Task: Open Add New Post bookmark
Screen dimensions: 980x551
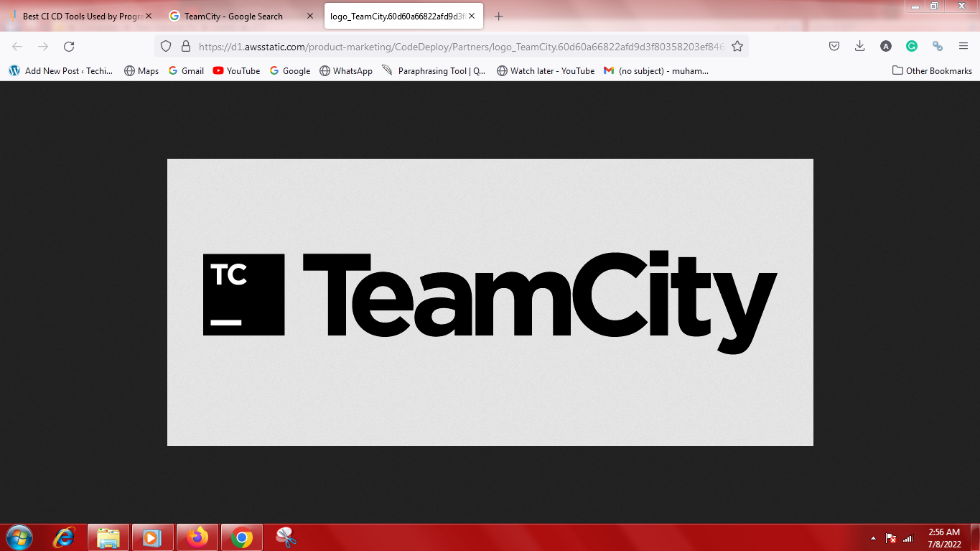Action: coord(61,70)
